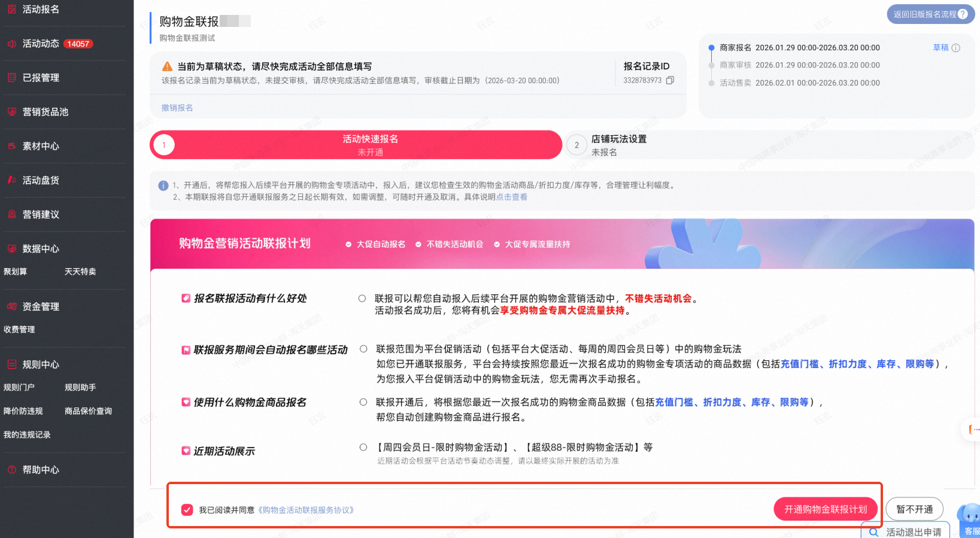Open 活动报名 in the sidebar
The image size is (980, 538).
(x=41, y=9)
